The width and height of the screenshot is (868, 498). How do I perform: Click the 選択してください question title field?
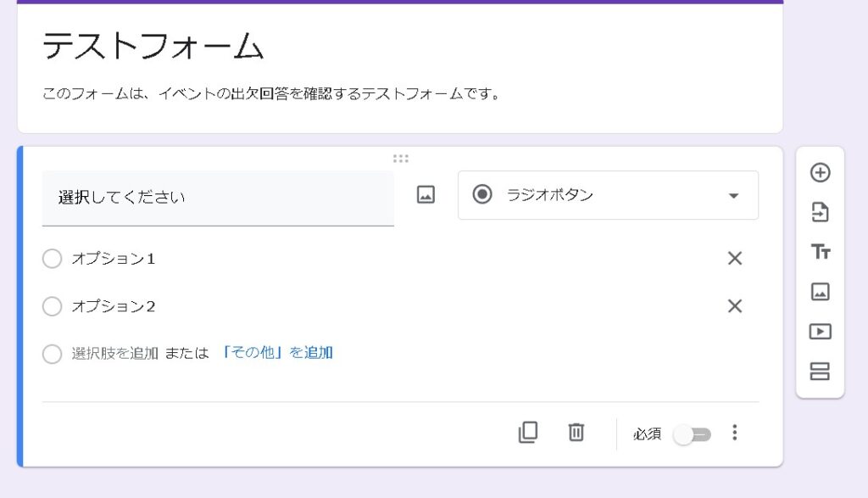point(218,198)
